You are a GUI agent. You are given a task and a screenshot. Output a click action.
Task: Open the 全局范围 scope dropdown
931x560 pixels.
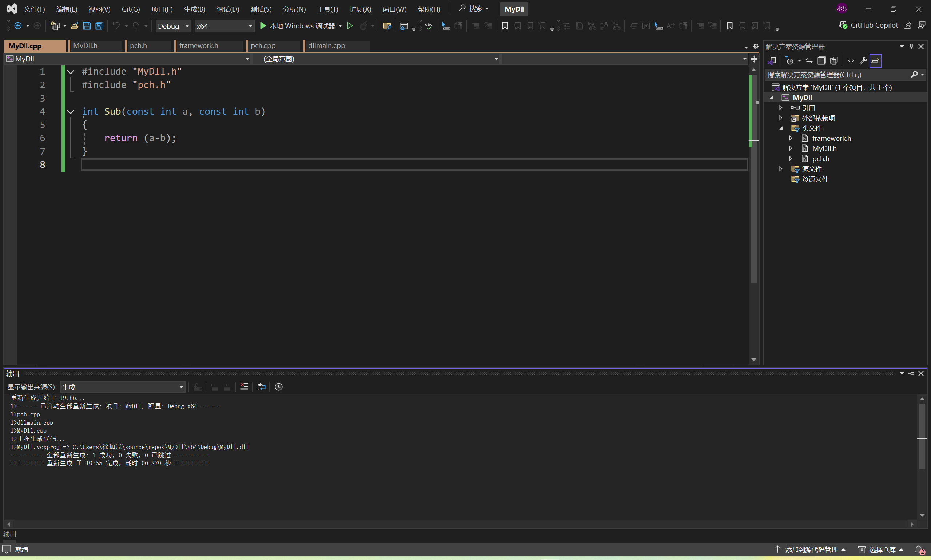(376, 59)
